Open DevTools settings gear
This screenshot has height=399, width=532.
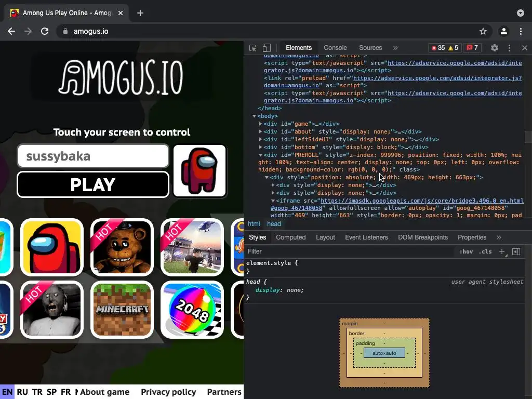coord(495,48)
